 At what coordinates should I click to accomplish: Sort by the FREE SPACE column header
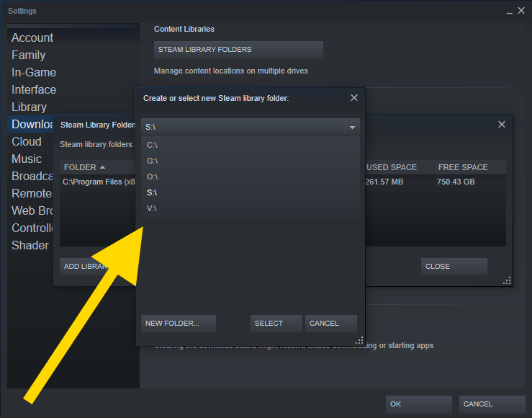(462, 167)
